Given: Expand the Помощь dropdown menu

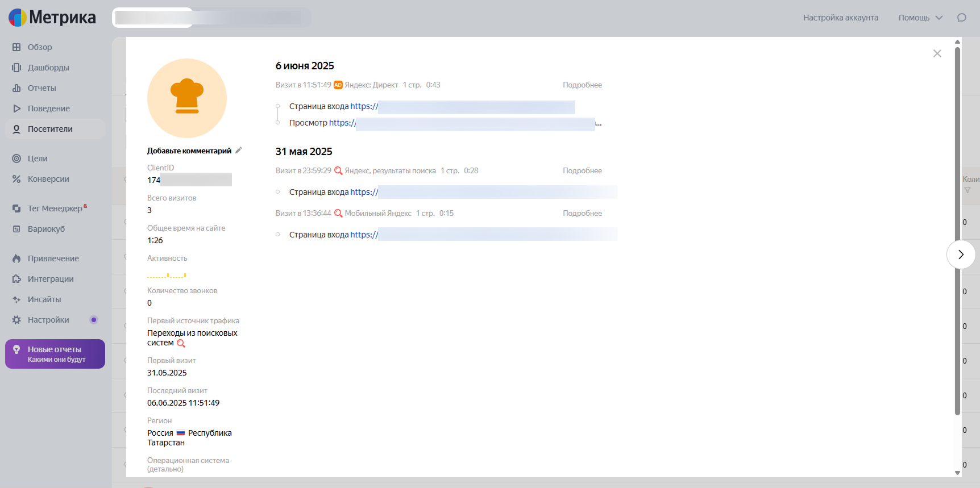Looking at the screenshot, I should point(920,18).
